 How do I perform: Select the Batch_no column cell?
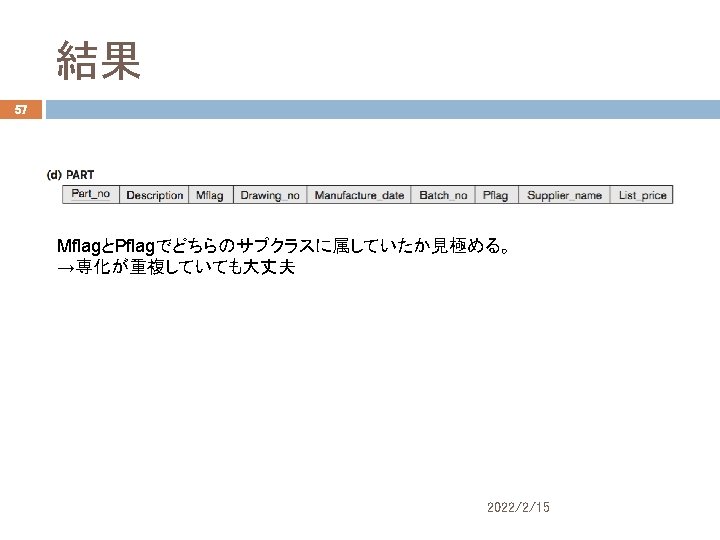[443, 195]
